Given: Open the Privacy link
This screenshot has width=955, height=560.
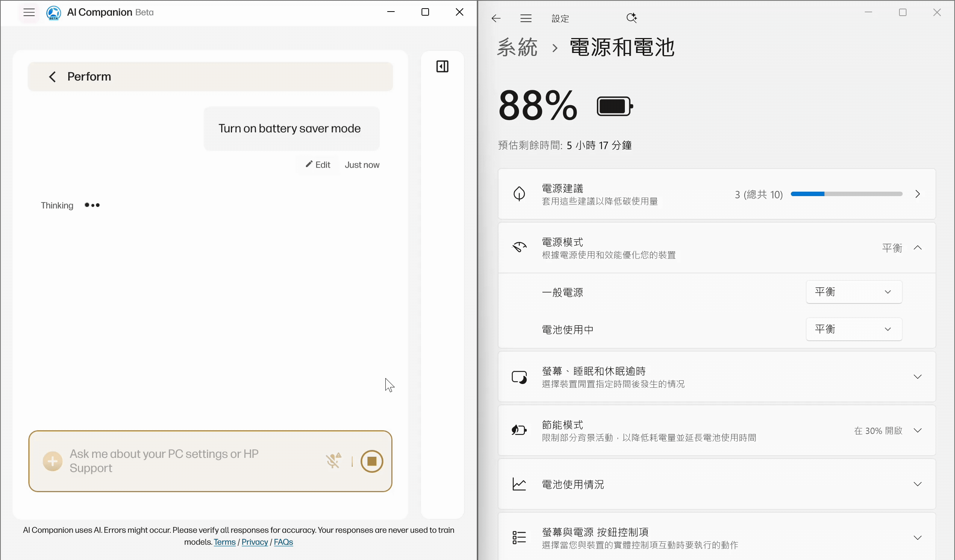Looking at the screenshot, I should 254,542.
